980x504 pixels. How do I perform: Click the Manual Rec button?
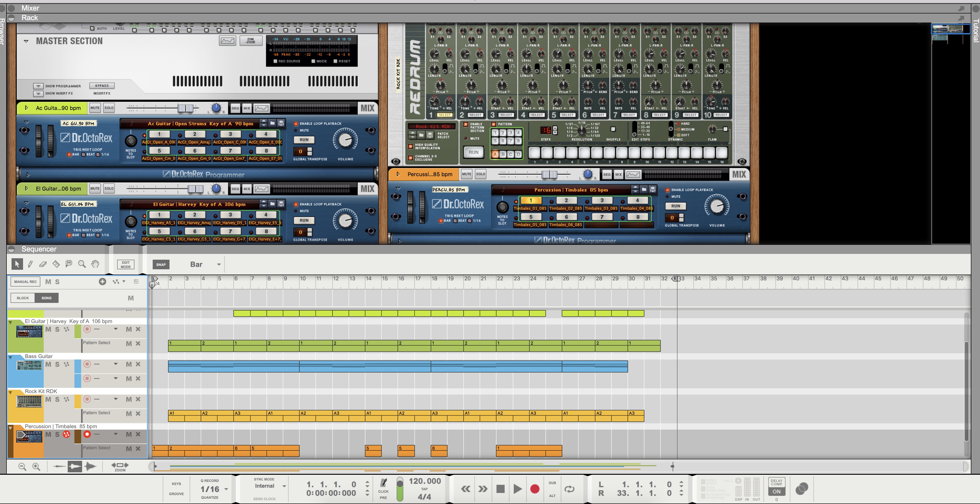coord(25,282)
